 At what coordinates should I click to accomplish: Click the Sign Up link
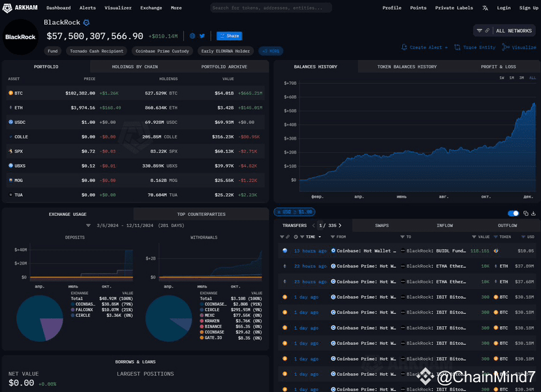coord(529,8)
